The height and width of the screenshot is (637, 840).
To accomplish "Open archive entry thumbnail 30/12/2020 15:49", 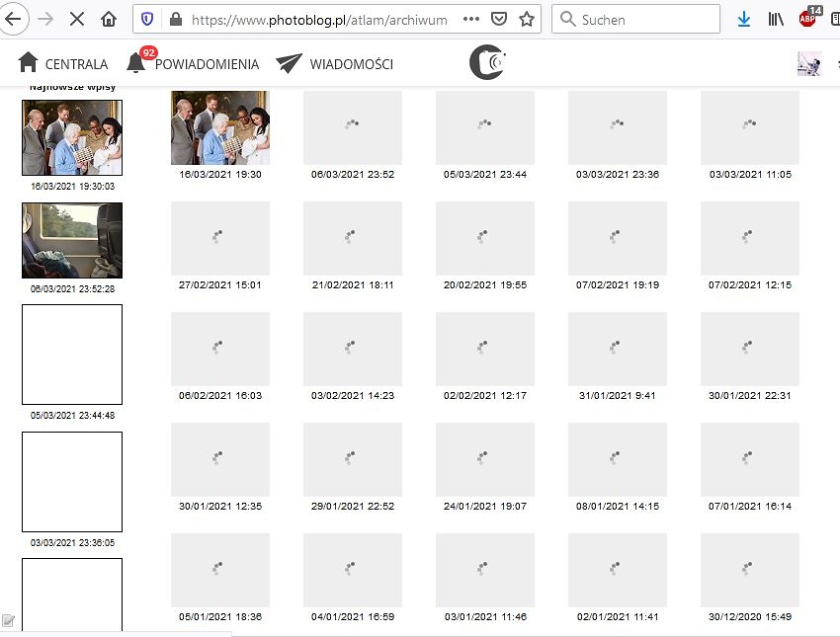I will pos(750,571).
